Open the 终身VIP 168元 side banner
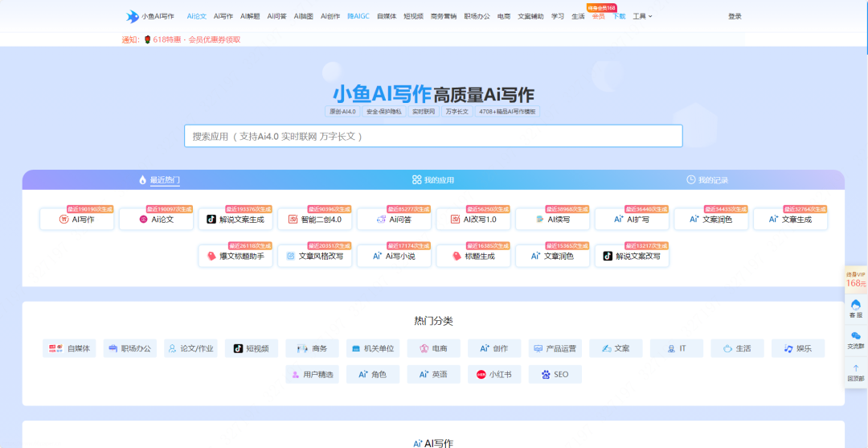The height and width of the screenshot is (448, 868). click(x=856, y=279)
